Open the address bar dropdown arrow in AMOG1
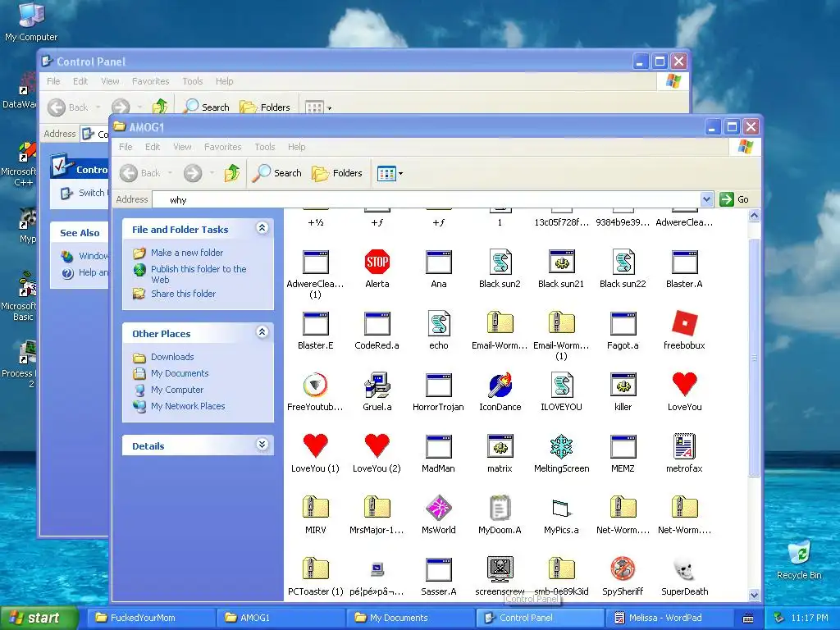The height and width of the screenshot is (630, 840). tap(706, 199)
